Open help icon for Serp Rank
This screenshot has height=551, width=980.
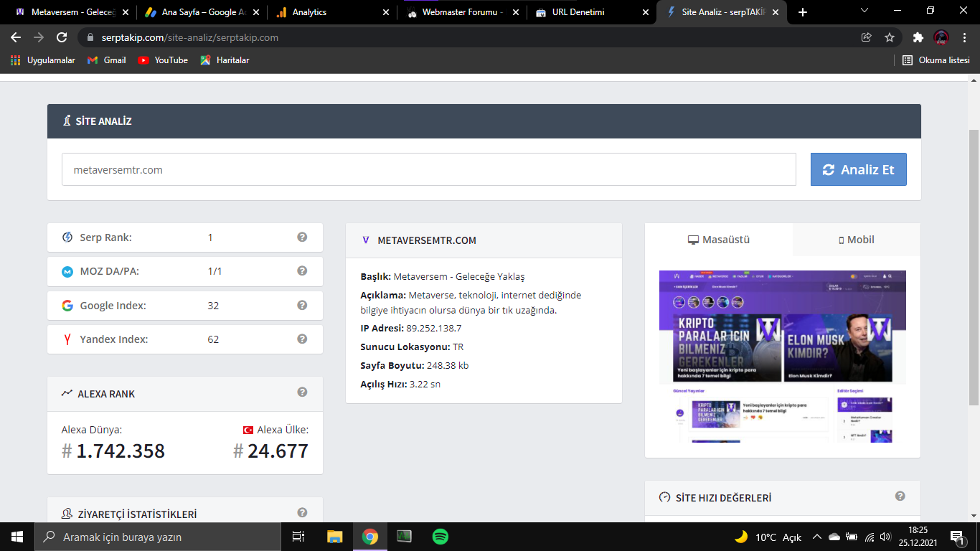(x=302, y=237)
